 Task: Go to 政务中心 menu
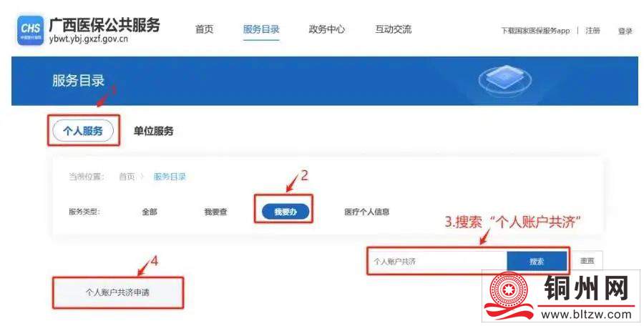[326, 29]
